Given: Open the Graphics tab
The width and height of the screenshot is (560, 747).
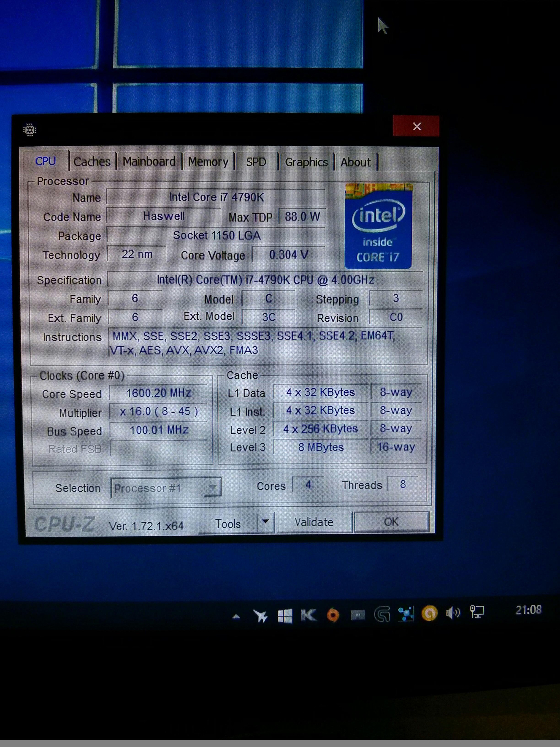Looking at the screenshot, I should pos(306,162).
